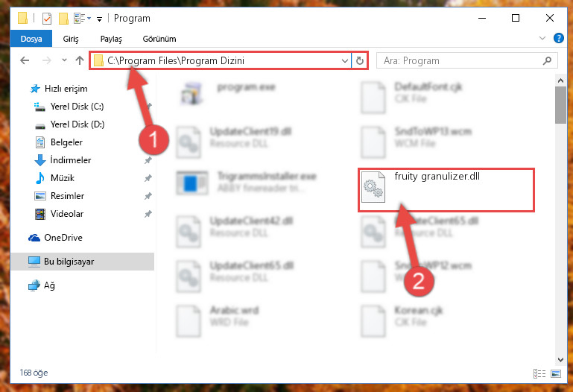The height and width of the screenshot is (392, 573).
Task: Refresh the current folder view
Action: [360, 60]
